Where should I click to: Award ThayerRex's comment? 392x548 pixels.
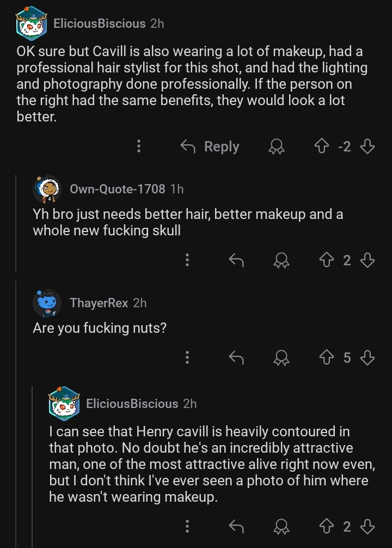pos(281,357)
